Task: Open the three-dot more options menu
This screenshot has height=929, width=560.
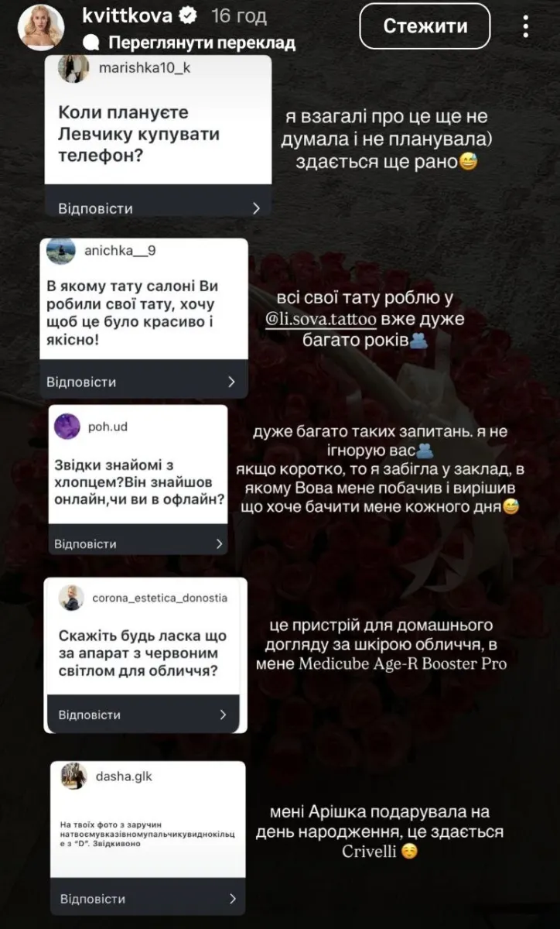Action: coord(525,26)
